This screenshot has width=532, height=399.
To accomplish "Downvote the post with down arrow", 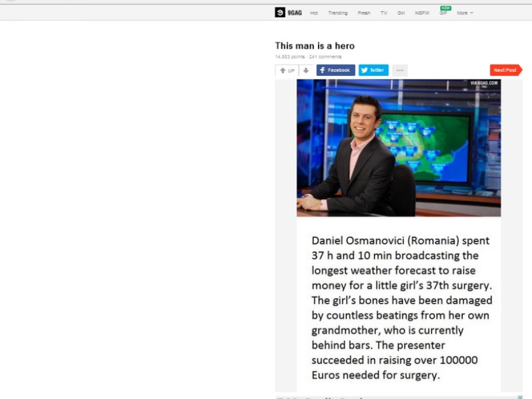I will 306,70.
